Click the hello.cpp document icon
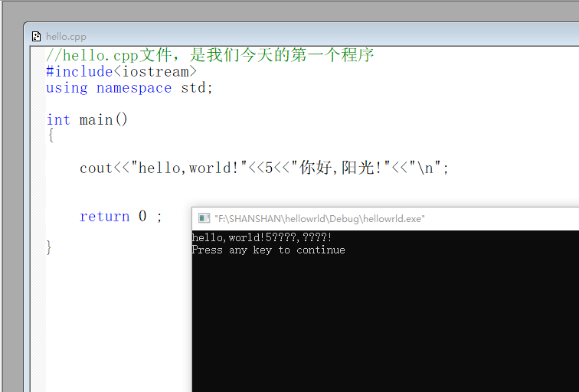Screen dimensions: 579x392 36,36
